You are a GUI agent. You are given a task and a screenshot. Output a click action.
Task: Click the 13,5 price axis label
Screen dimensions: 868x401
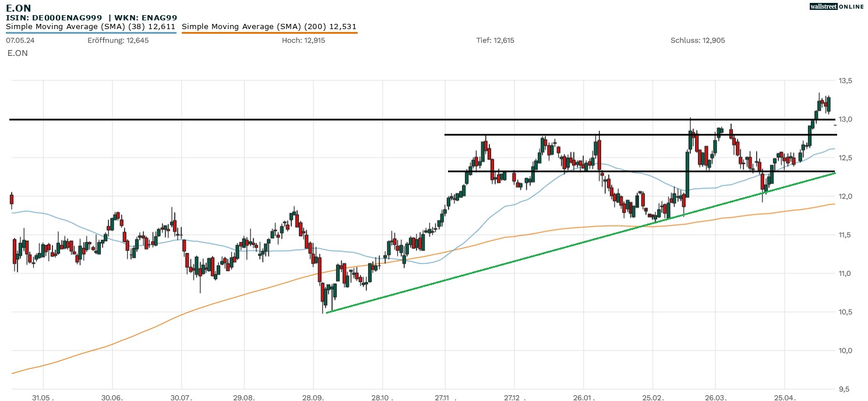click(x=845, y=81)
